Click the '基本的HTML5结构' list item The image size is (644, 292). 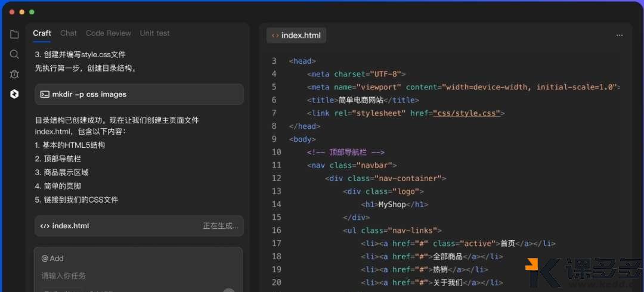click(70, 145)
